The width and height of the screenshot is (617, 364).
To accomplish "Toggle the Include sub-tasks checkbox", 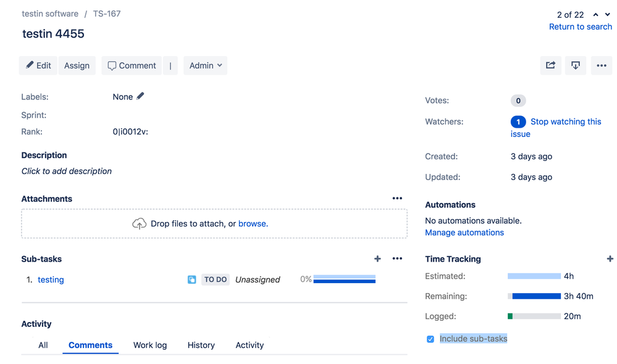I will click(x=430, y=339).
